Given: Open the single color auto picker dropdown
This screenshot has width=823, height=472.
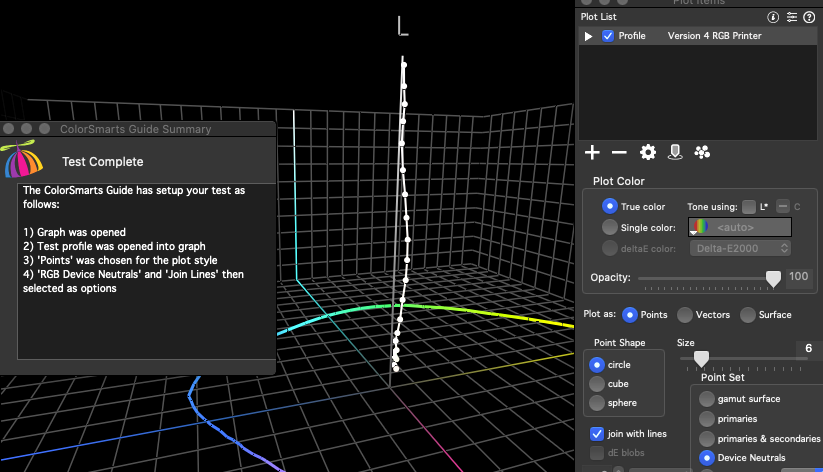Looking at the screenshot, I should tap(741, 227).
